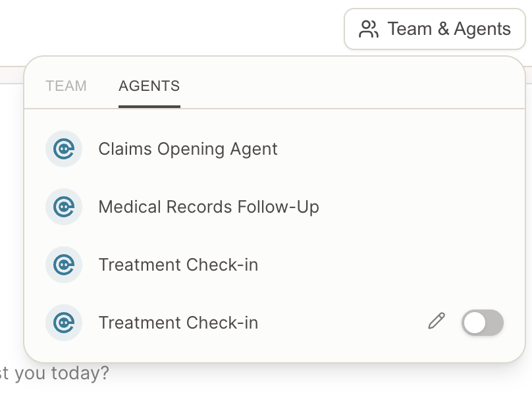Click the underline indicator beneath AGENTS
Screen dimensions: 532x403
pos(149,107)
